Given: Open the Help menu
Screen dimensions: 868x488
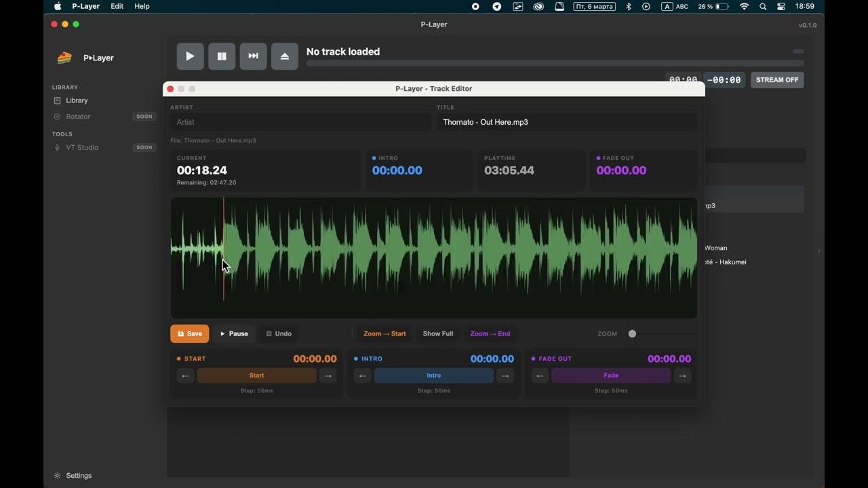Looking at the screenshot, I should coord(142,6).
